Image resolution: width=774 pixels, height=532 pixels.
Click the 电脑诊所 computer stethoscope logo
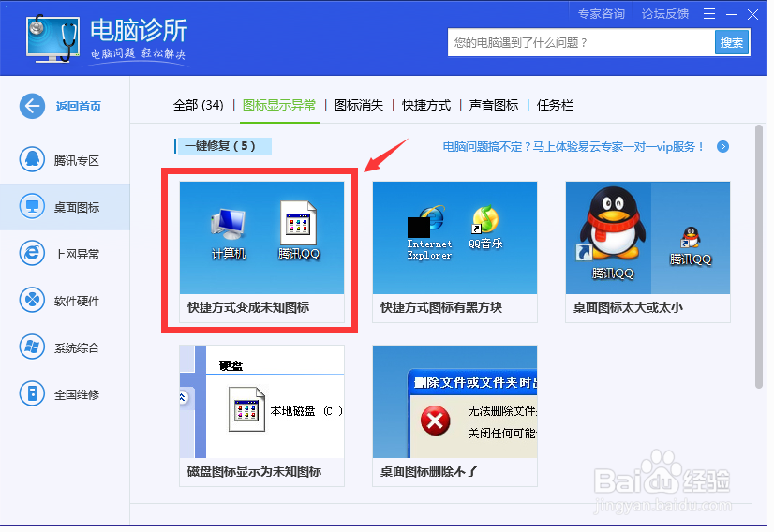[52, 38]
